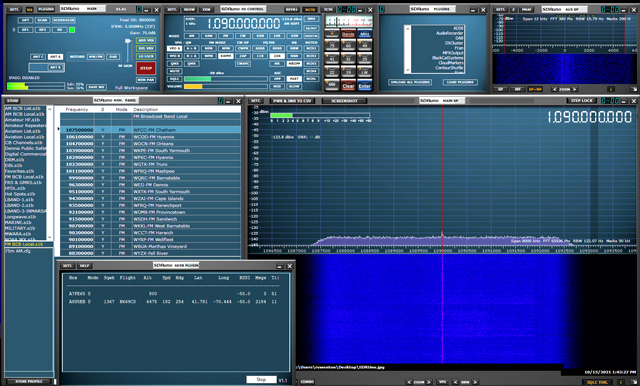
Task: Click RDSW in RX Control title bar
Action: click(x=190, y=9)
